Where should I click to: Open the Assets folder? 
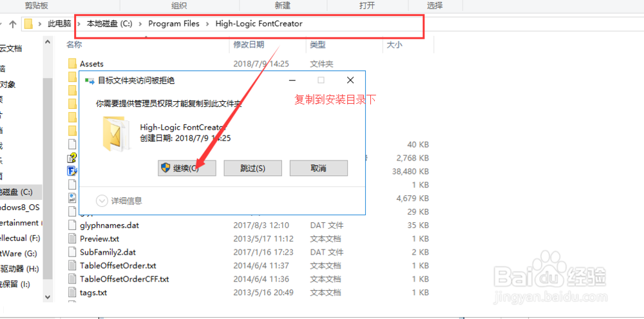pyautogui.click(x=91, y=64)
